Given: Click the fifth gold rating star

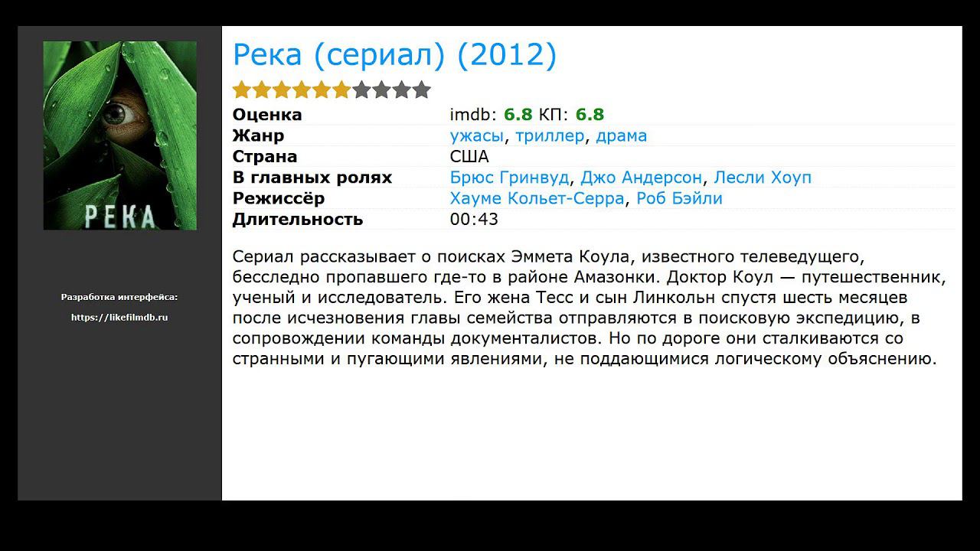Looking at the screenshot, I should (x=322, y=90).
